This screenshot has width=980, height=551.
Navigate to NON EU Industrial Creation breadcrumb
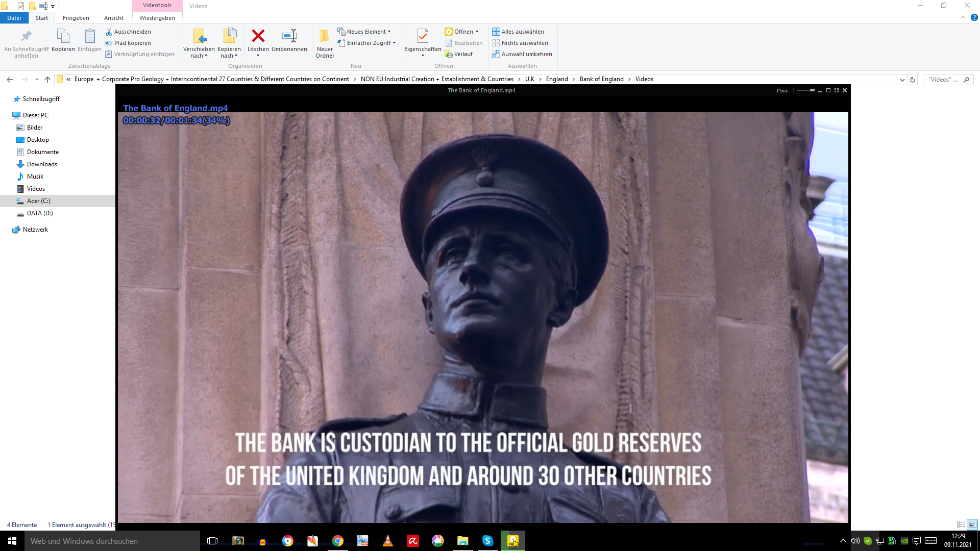click(437, 79)
